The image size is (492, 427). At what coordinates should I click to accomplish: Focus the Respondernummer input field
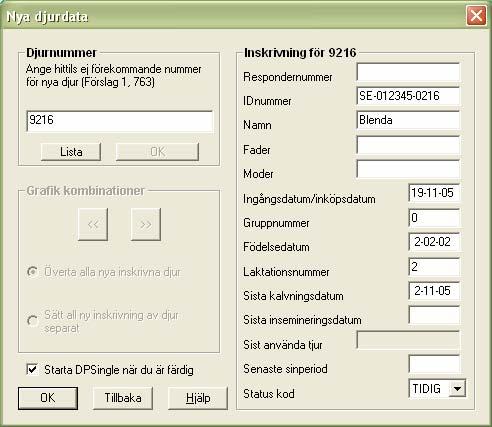tap(408, 72)
